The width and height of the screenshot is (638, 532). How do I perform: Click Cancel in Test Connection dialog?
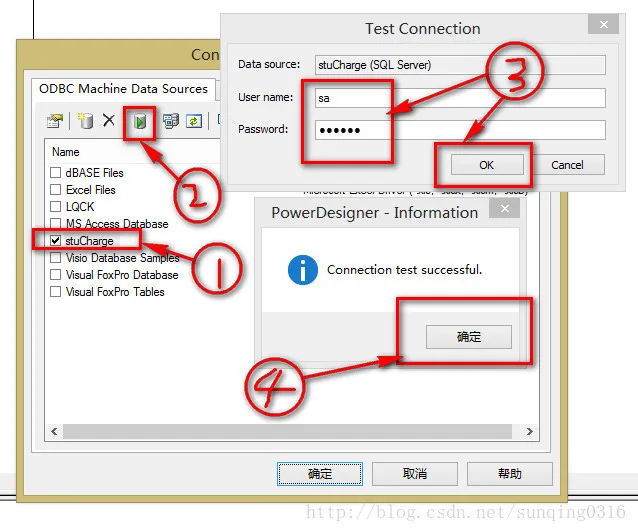pyautogui.click(x=567, y=165)
